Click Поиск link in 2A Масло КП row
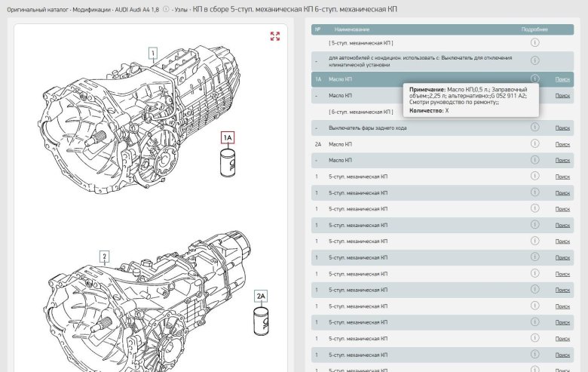This screenshot has width=588, height=372. click(x=562, y=144)
